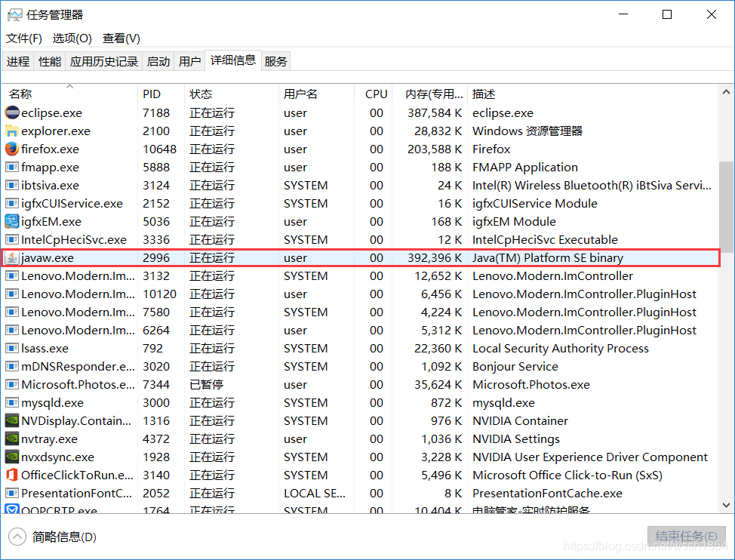Click icon of Lenovo.Modern.Im process PID 3132

pyautogui.click(x=12, y=275)
